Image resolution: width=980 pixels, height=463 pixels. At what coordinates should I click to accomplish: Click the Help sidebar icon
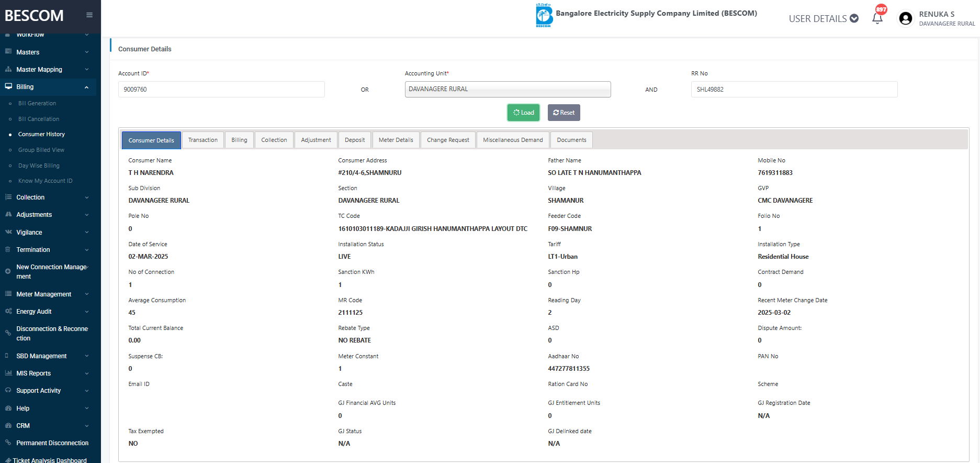(x=8, y=408)
